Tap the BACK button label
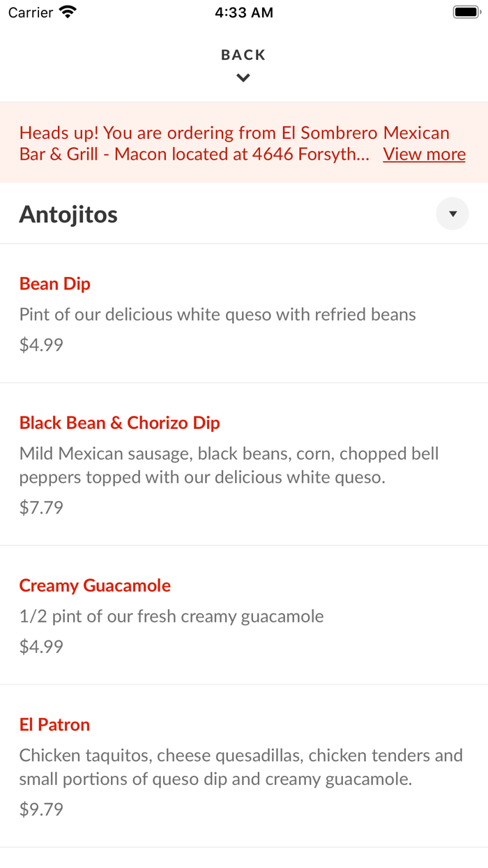488x868 pixels. [x=243, y=55]
